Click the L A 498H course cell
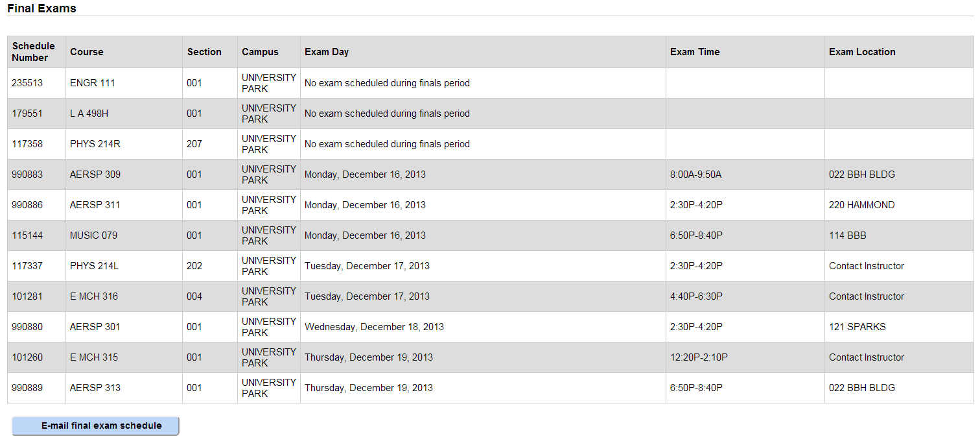 tap(89, 114)
